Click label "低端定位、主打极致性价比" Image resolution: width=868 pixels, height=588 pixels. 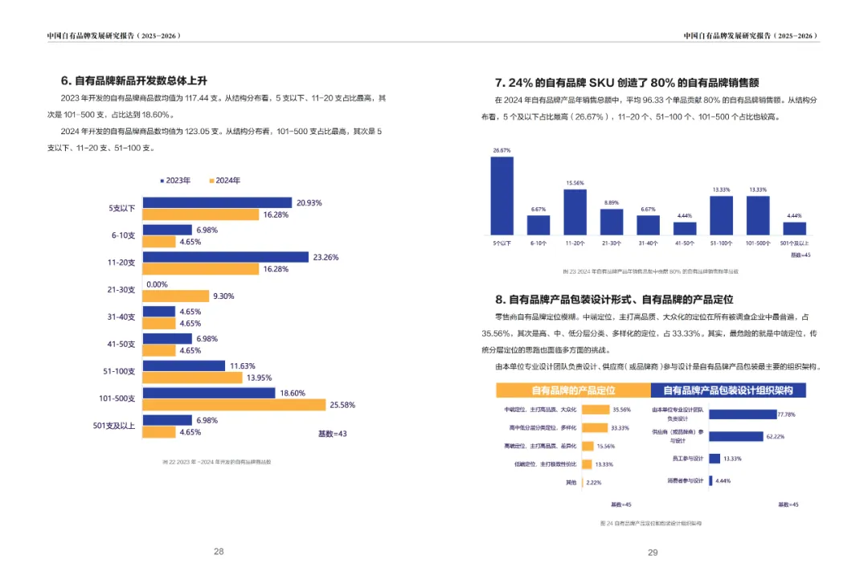coord(545,464)
